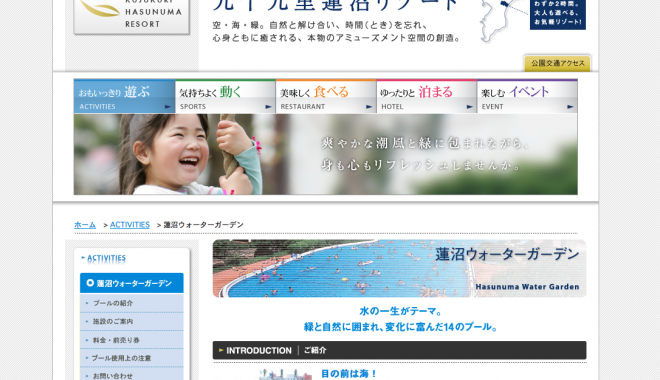Click the Hasunuma Water Garden pool banner

[399, 268]
